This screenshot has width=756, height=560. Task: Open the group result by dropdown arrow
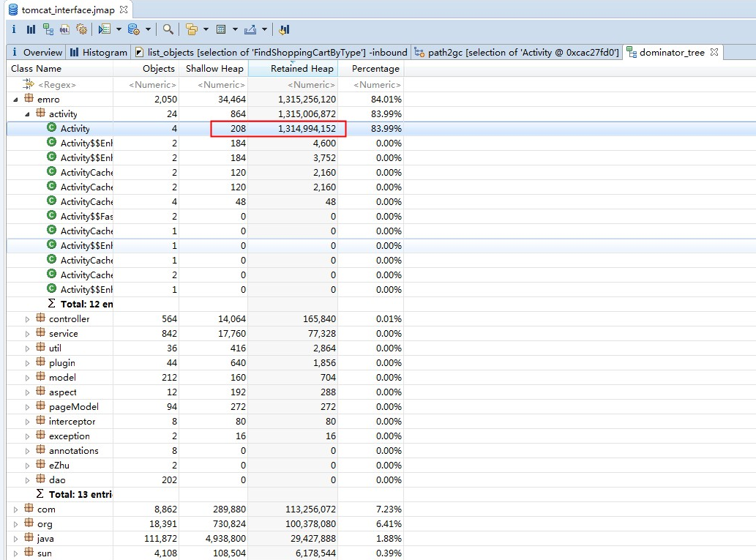point(206,29)
